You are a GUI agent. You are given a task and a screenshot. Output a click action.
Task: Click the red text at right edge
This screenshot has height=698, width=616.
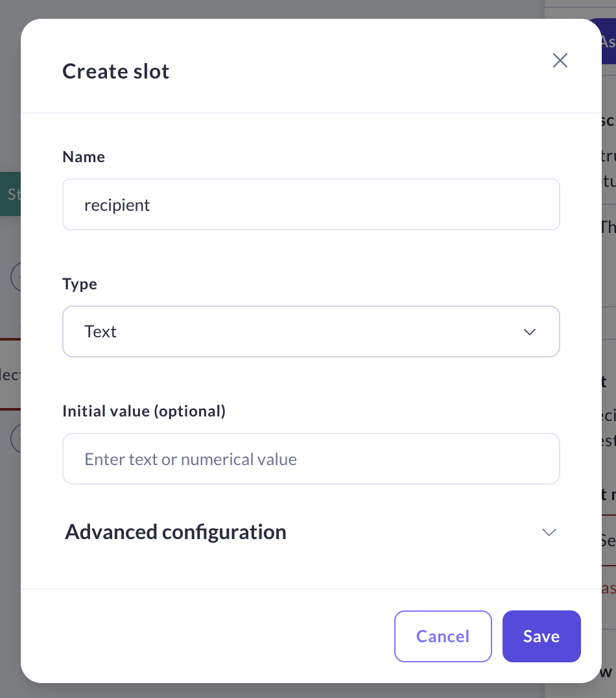(608, 588)
